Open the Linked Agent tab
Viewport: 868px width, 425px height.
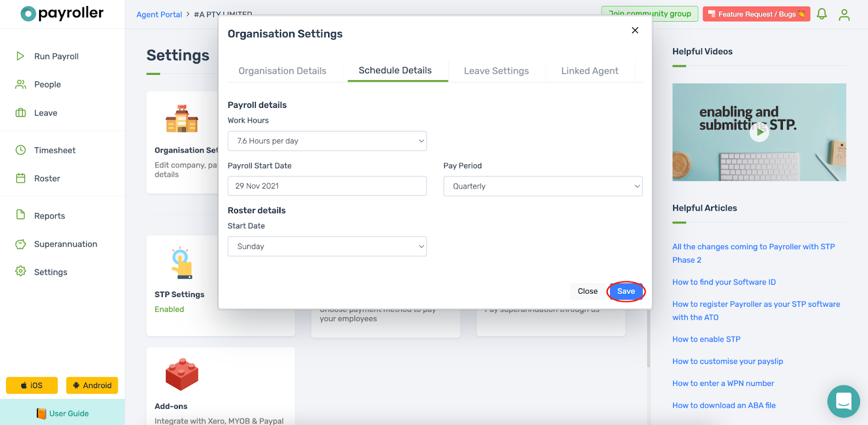pos(590,71)
